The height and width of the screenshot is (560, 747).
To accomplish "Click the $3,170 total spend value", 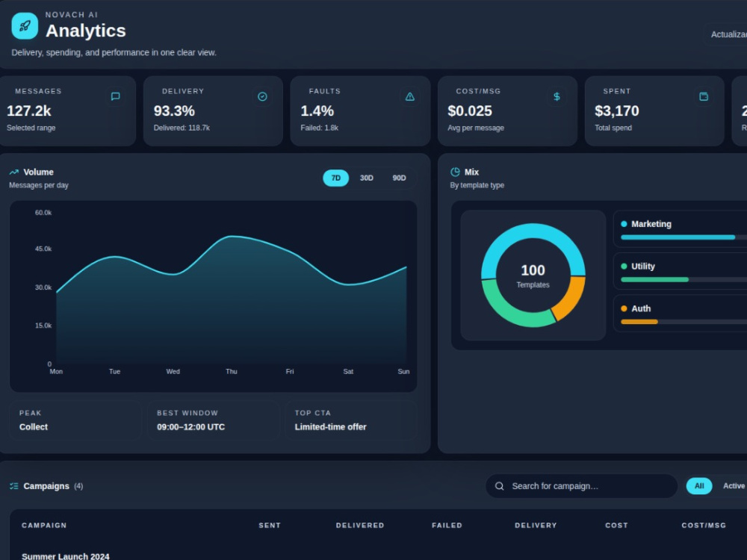I will coord(617,111).
